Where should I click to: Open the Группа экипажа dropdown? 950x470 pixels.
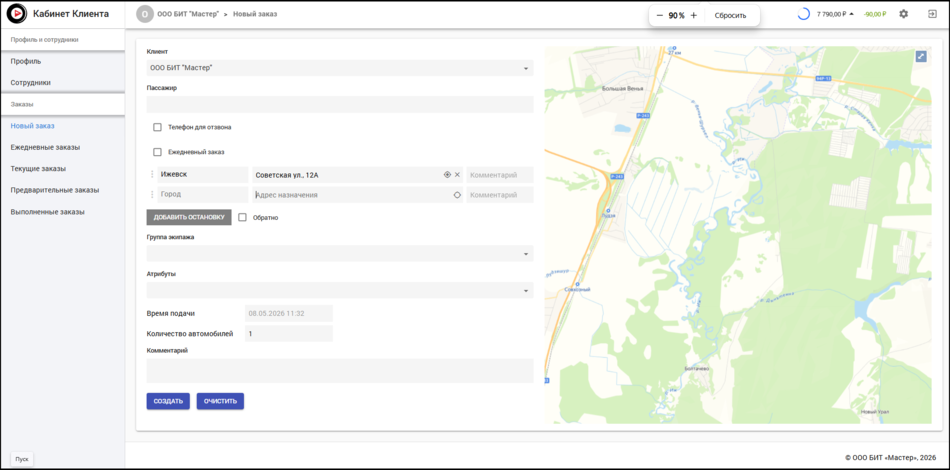pos(340,253)
